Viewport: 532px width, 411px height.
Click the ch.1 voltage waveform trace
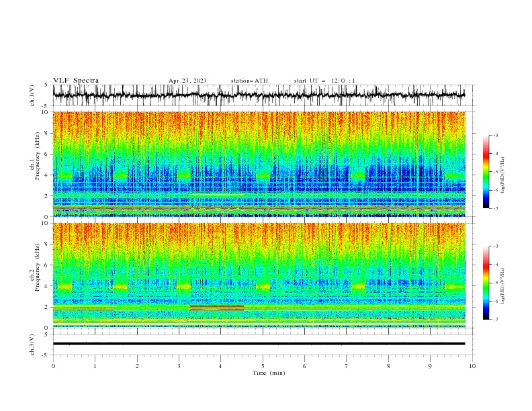click(259, 95)
